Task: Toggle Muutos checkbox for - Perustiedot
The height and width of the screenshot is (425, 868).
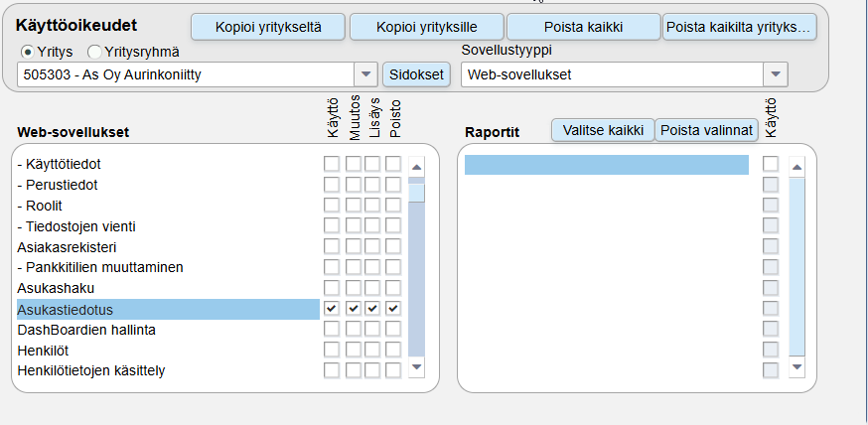Action: tap(354, 185)
